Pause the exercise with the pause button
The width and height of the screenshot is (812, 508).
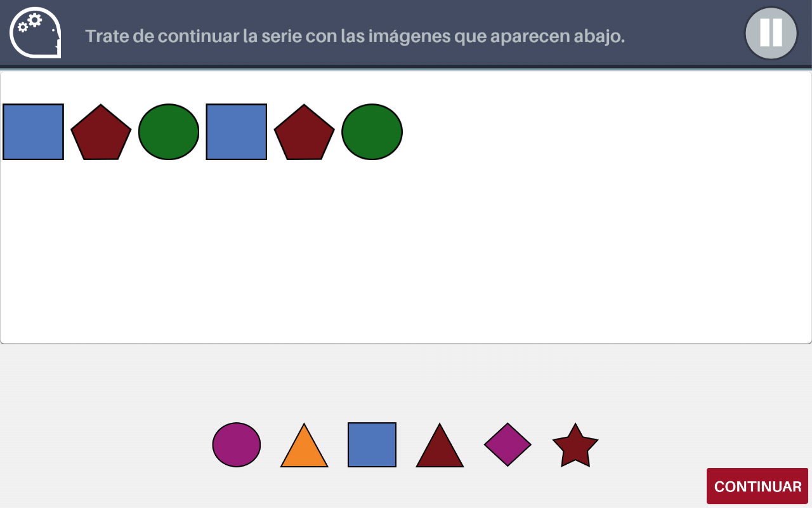(771, 33)
